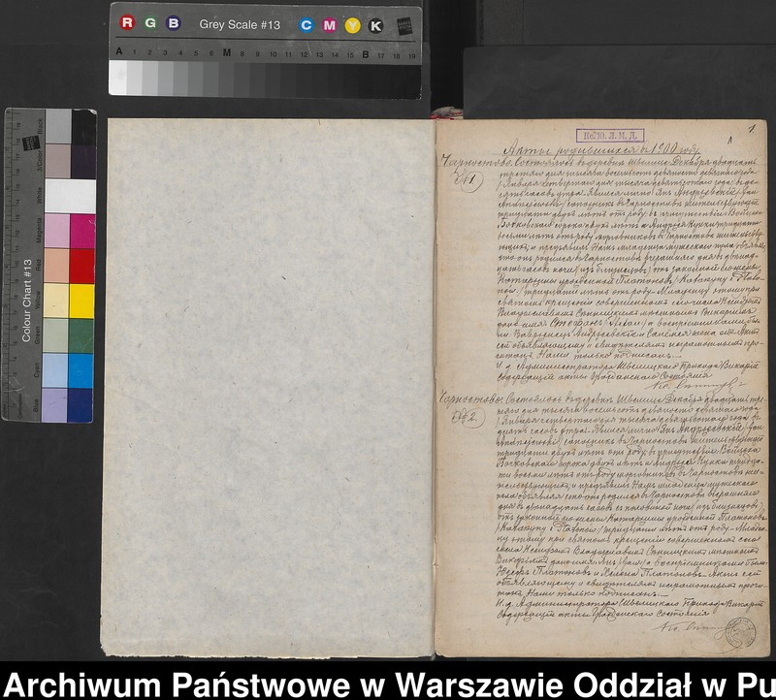Screen dimensions: 776x700
Task: Click the small logo right of K circle
Action: pyautogui.click(x=404, y=26)
